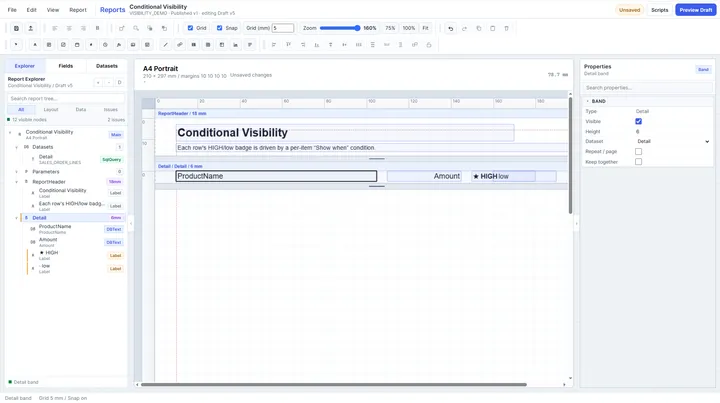This screenshot has width=720, height=403.
Task: Click the align-center text icon
Action: pyautogui.click(x=69, y=28)
